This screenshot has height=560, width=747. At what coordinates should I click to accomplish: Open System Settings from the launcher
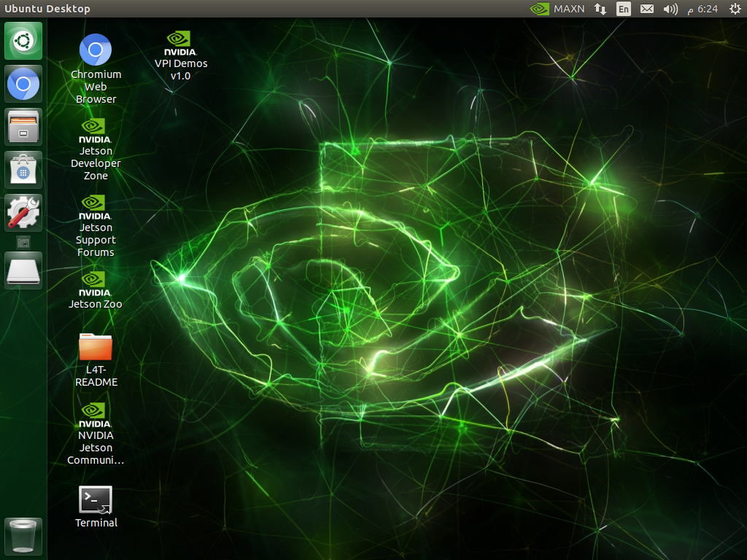[x=23, y=213]
